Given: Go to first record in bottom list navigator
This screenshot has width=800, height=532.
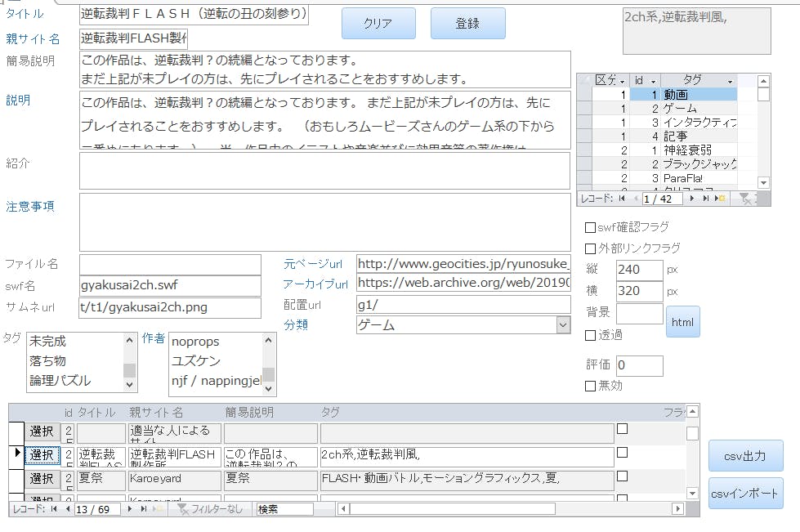Looking at the screenshot, I should point(54,509).
